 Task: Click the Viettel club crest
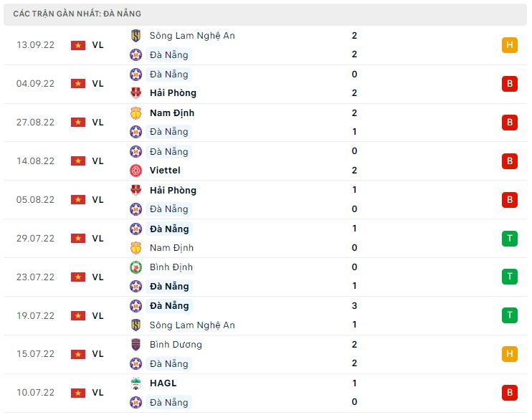(x=136, y=171)
